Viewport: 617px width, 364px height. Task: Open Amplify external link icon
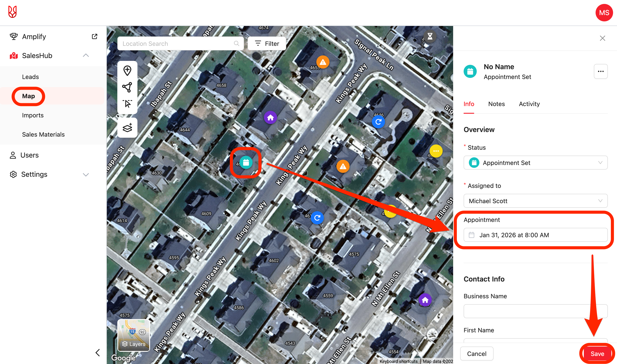pyautogui.click(x=95, y=36)
